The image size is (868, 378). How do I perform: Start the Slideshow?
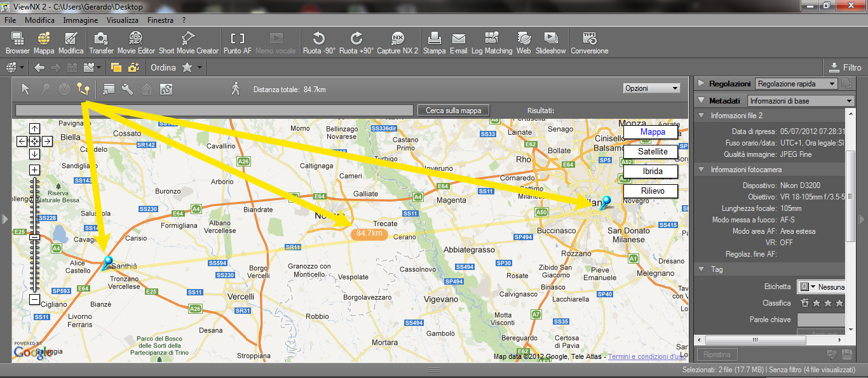[550, 43]
